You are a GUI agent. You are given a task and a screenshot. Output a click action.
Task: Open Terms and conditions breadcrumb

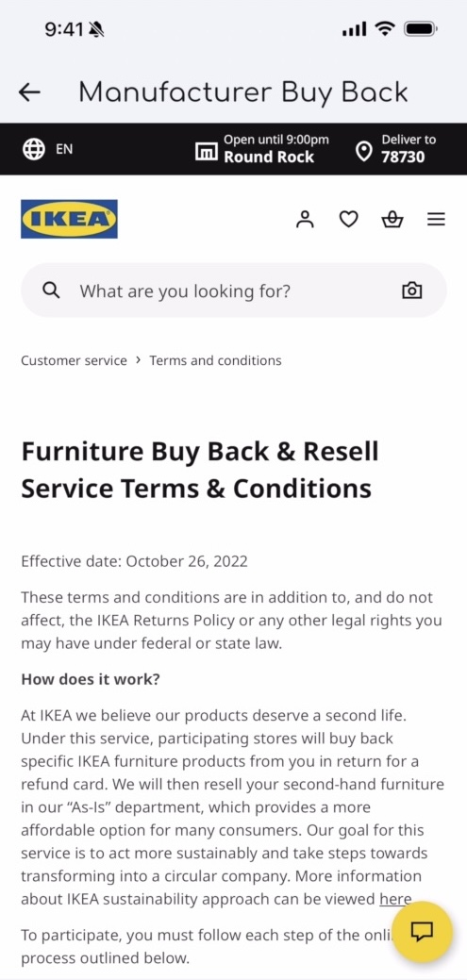(216, 360)
